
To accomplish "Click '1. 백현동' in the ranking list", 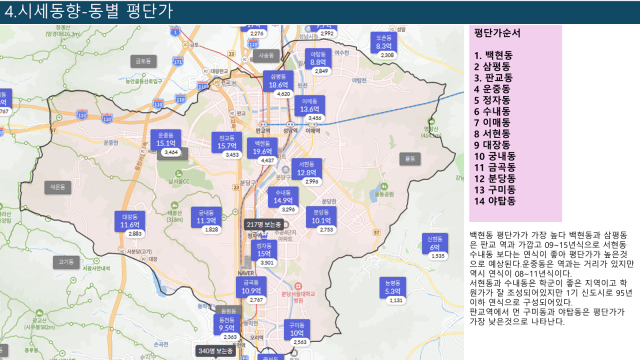I will click(493, 55).
